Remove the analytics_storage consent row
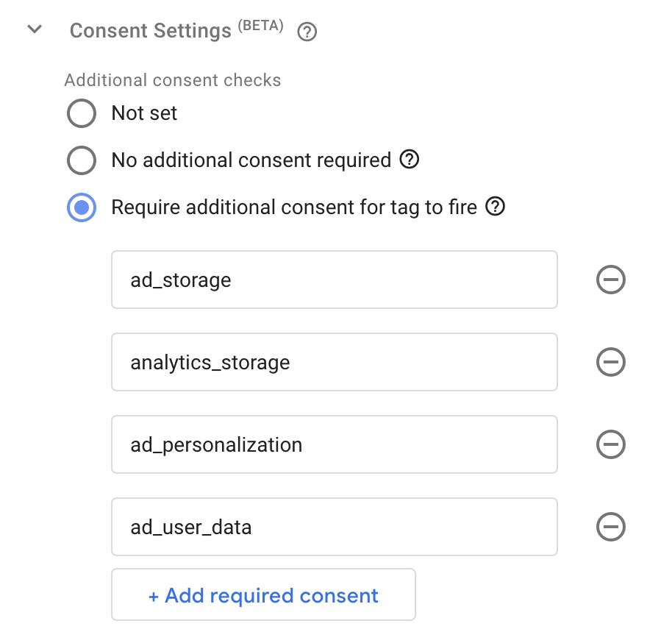 coord(611,362)
